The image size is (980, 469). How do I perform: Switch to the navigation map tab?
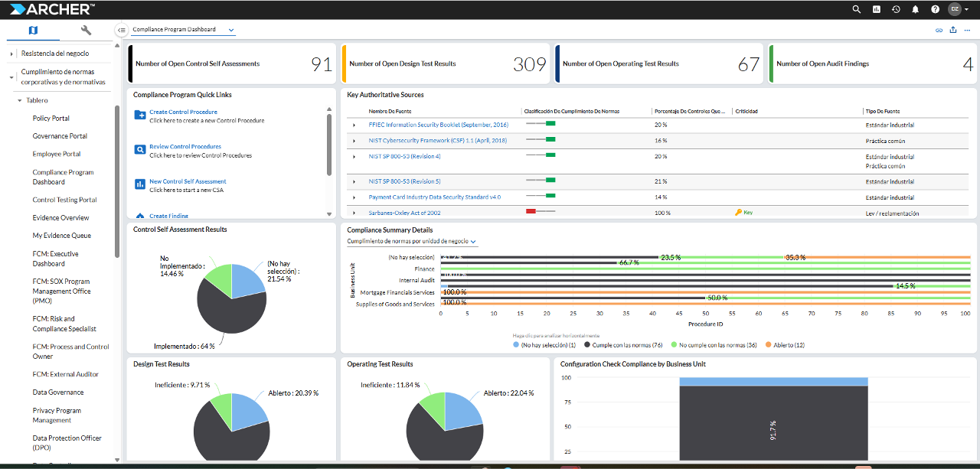click(32, 30)
